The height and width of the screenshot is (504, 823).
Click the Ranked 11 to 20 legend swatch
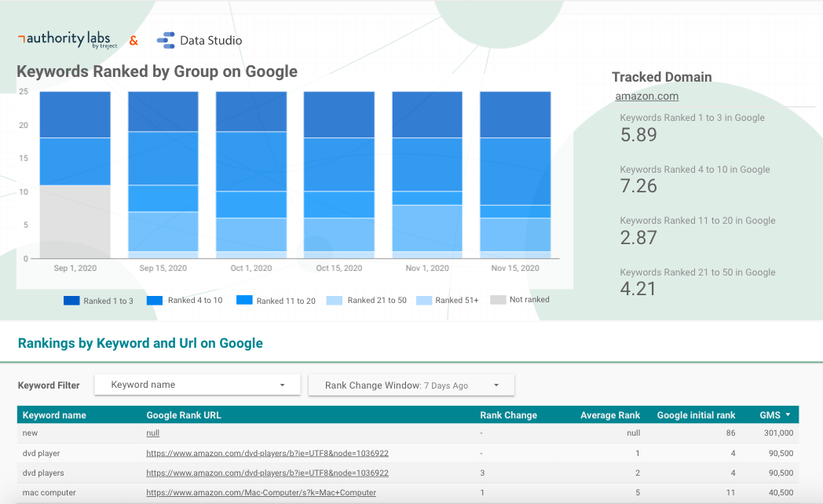point(244,300)
